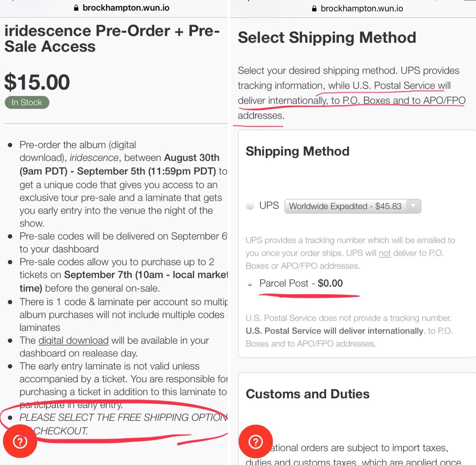Open the digital download link
This screenshot has width=476, height=465.
coord(73,340)
